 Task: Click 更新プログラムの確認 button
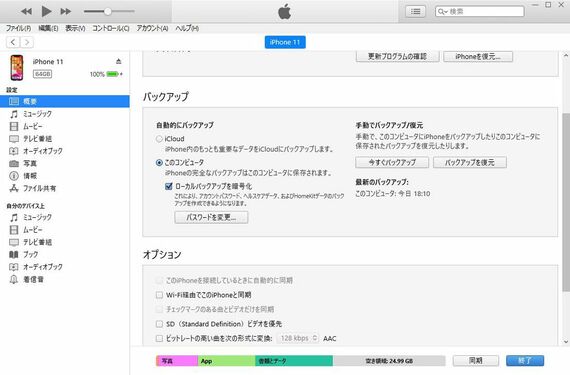pos(397,57)
